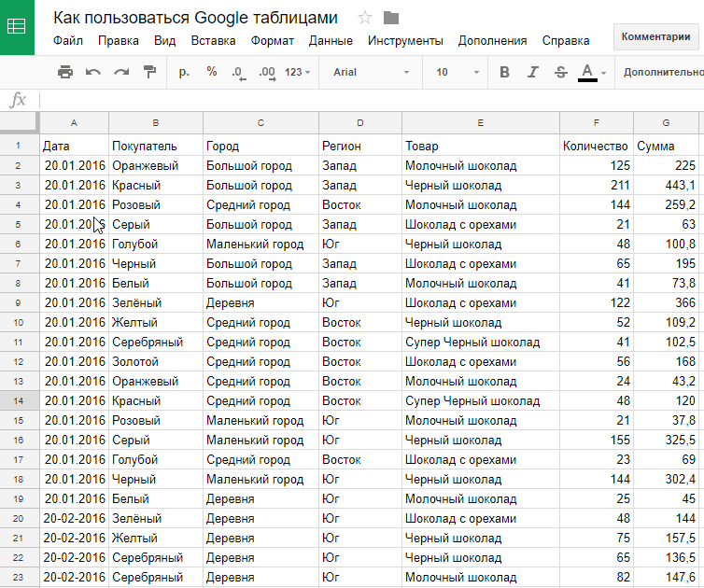Format as percent with % button
704x588 pixels.
212,72
